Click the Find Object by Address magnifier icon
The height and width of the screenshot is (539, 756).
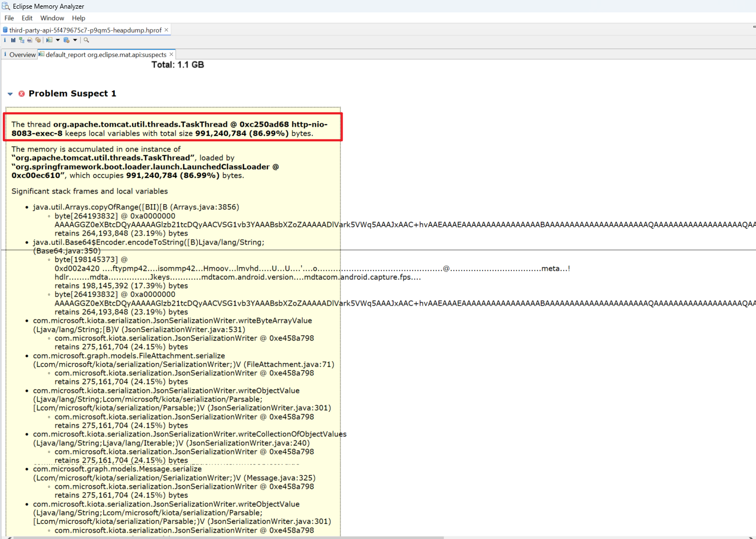point(86,40)
